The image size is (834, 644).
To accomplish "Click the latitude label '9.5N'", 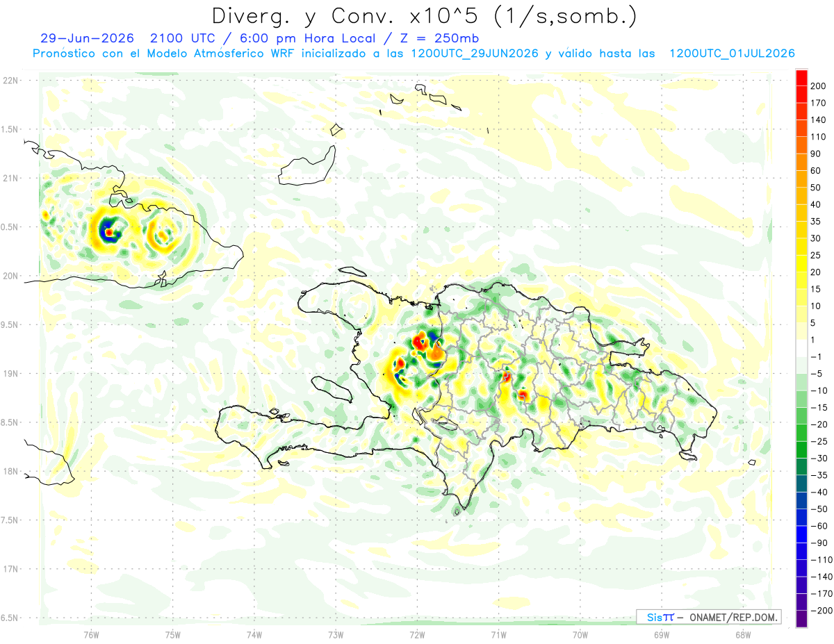I will (10, 324).
